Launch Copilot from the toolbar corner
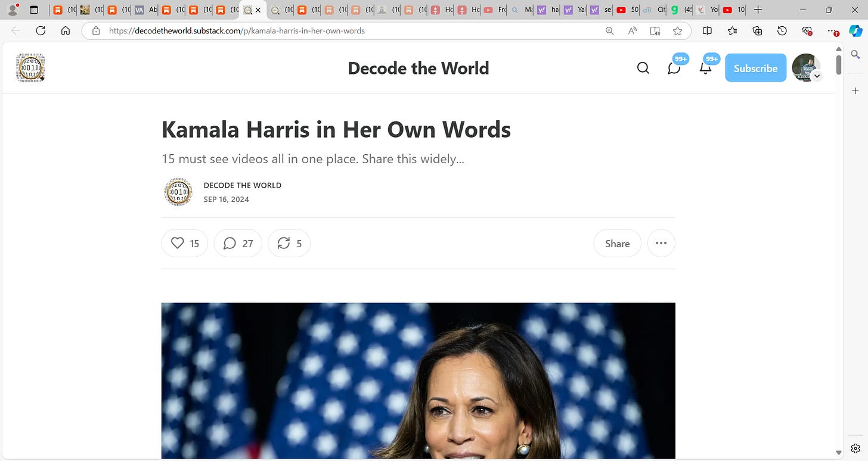 coord(855,31)
